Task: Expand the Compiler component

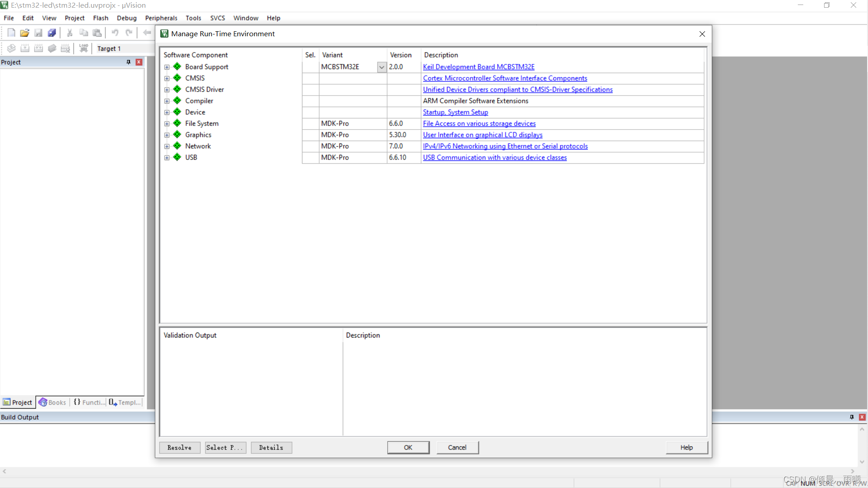Action: tap(167, 101)
